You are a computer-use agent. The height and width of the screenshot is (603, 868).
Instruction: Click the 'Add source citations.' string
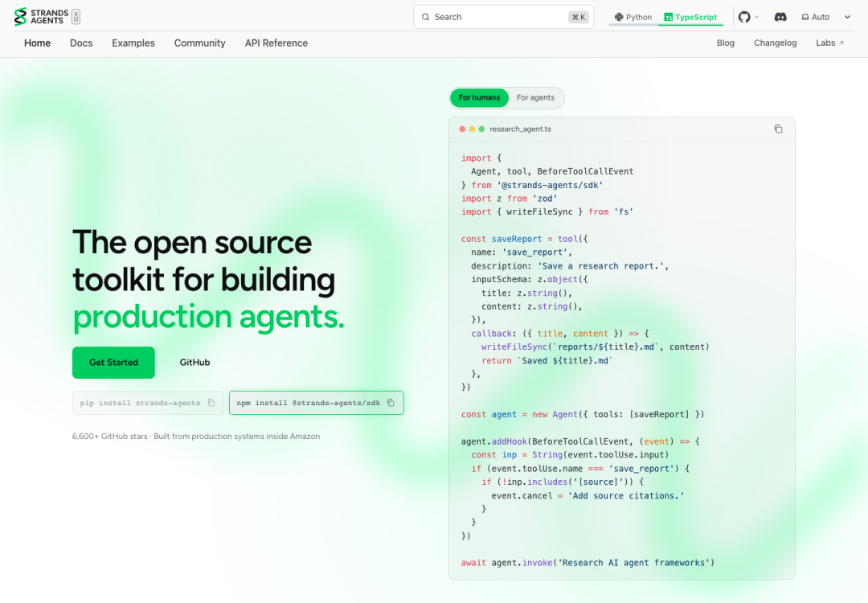(x=626, y=496)
